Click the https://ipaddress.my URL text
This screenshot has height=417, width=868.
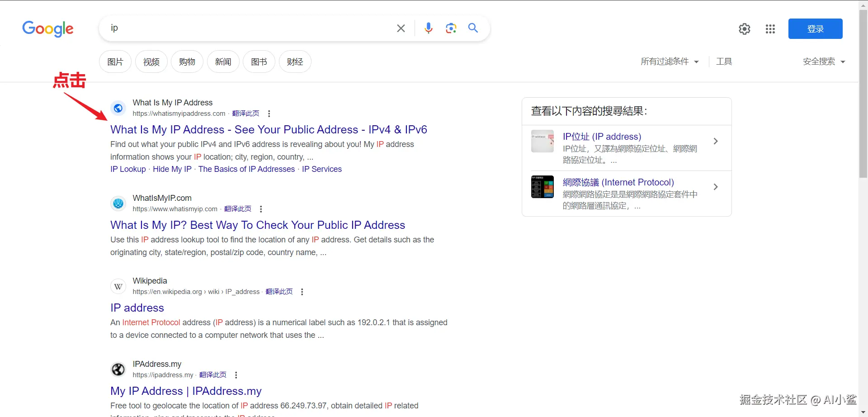click(x=163, y=375)
